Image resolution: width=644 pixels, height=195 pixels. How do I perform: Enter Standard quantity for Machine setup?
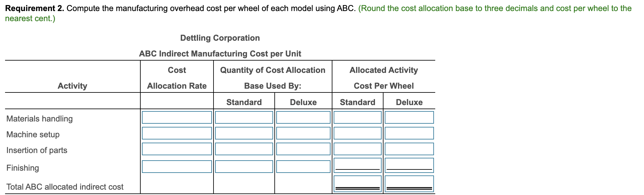point(244,133)
